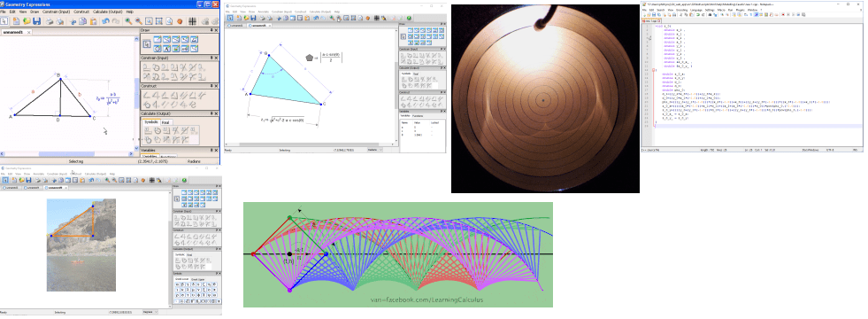Click the Print icon in the right-triangle ABC window
The image size is (868, 319).
pos(49,21)
